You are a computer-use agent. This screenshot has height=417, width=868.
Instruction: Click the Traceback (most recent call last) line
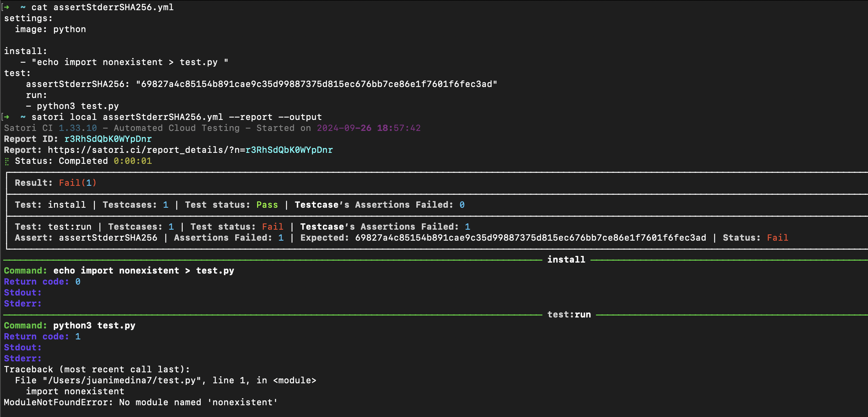tap(97, 370)
